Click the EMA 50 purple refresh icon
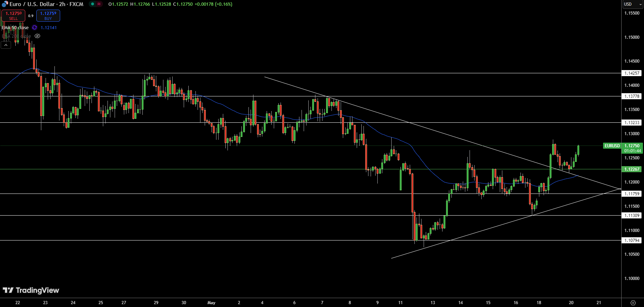Viewport: 644px width, 307px height. [x=35, y=27]
